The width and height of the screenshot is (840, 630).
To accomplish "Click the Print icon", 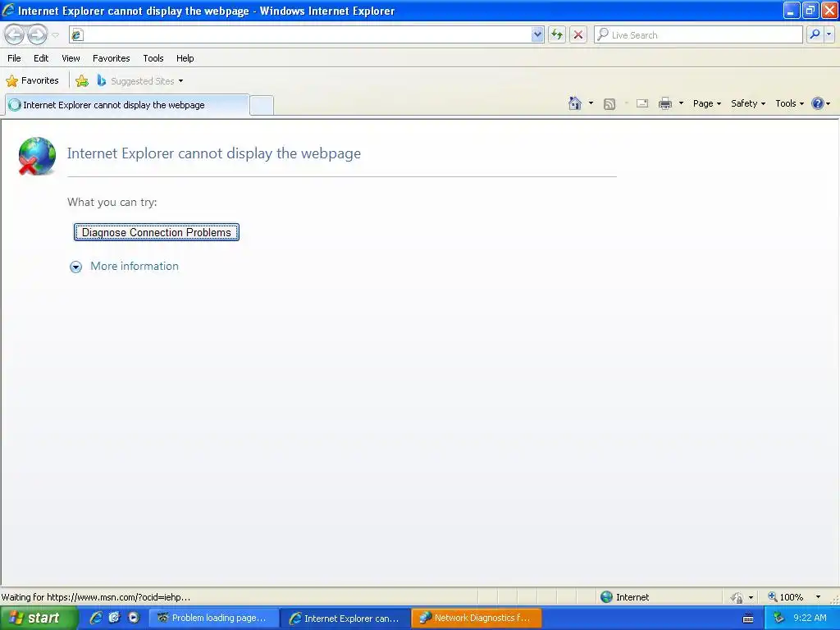I will 664,103.
